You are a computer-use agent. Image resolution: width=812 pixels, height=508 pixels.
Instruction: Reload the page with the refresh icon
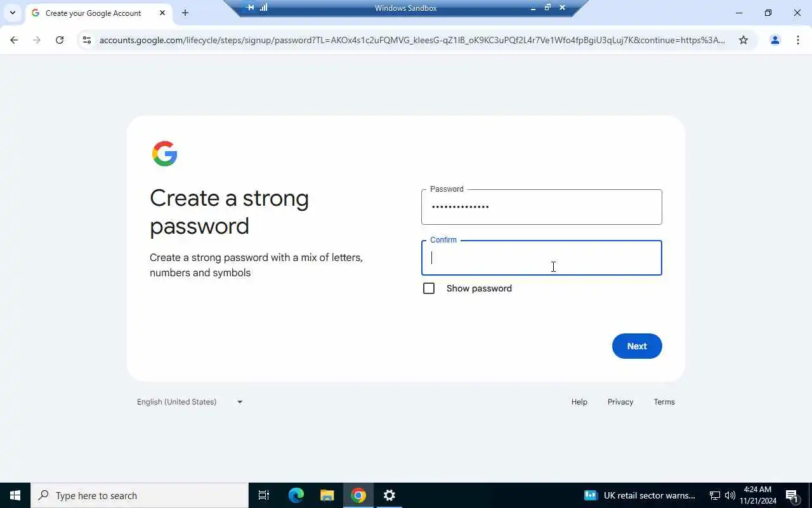pyautogui.click(x=60, y=40)
